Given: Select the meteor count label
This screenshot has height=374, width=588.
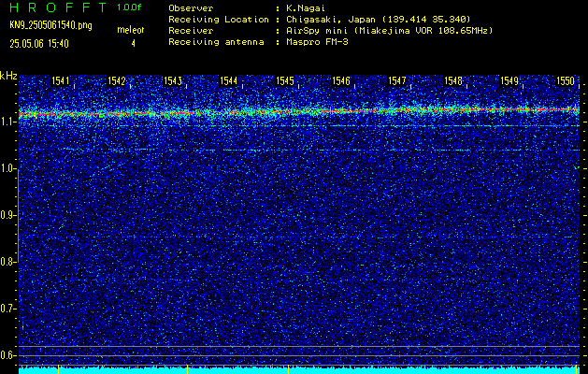Looking at the screenshot, I should coord(131,30).
